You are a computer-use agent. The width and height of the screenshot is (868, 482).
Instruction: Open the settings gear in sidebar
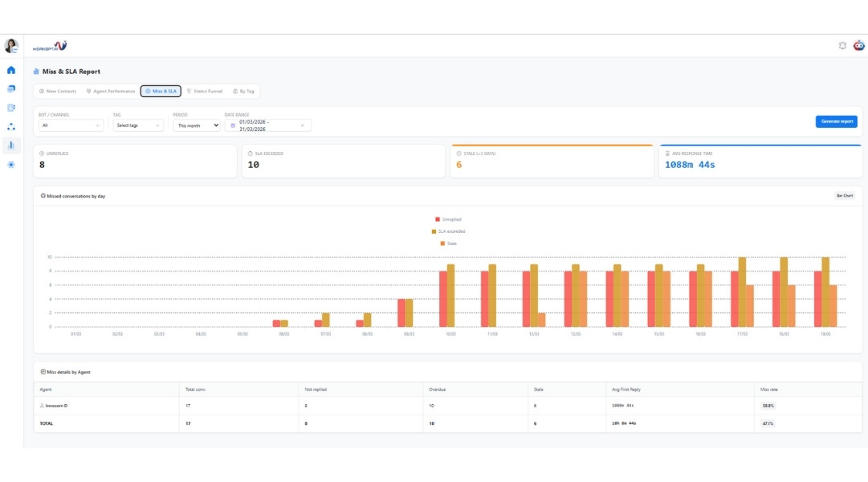tap(11, 165)
